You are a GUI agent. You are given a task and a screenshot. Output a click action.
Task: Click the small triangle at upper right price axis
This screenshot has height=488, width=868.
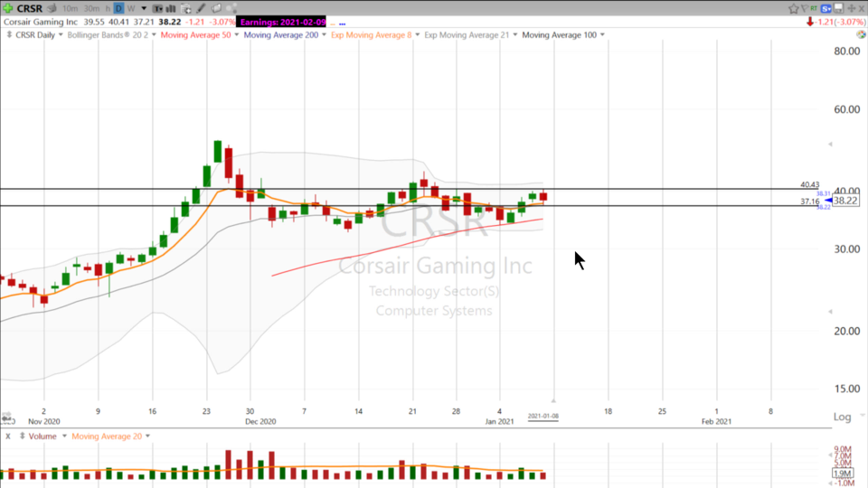830,144
